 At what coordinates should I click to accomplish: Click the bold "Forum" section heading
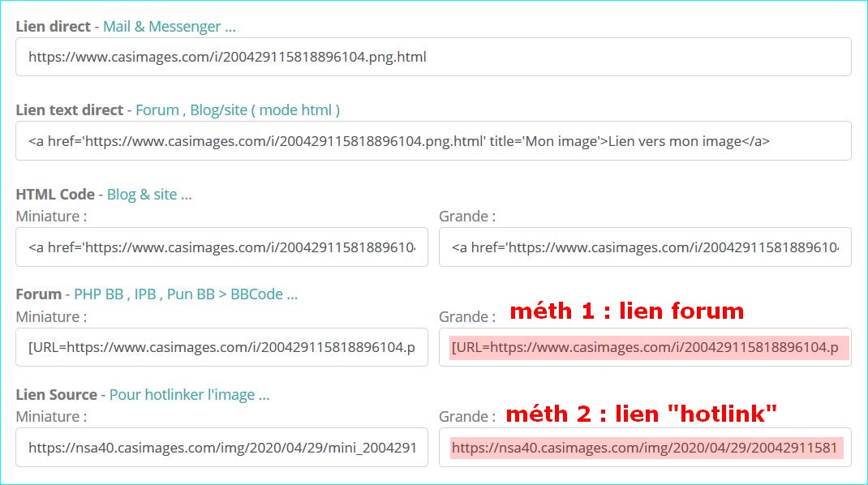click(39, 294)
